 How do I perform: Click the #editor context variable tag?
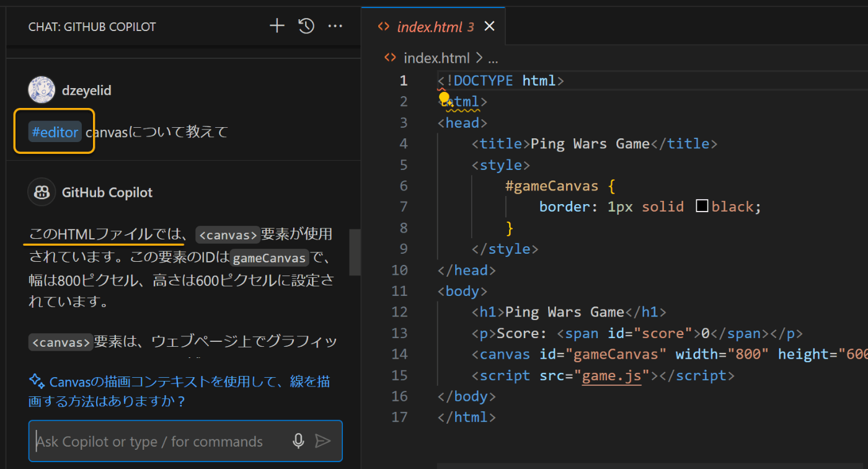55,132
